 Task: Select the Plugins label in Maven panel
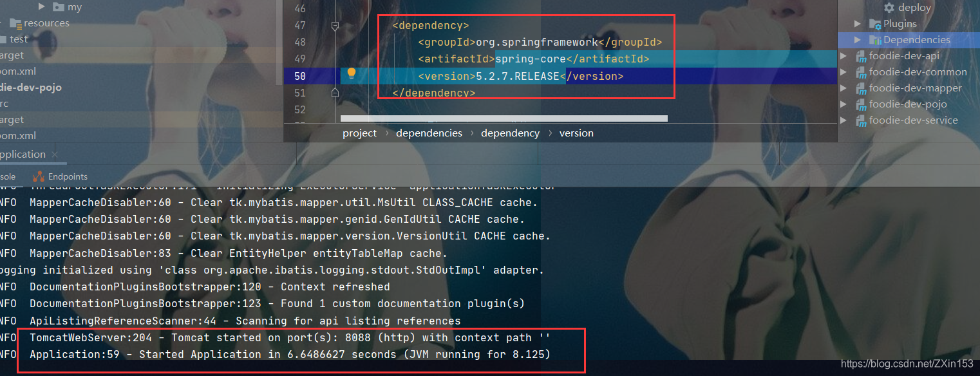(900, 24)
